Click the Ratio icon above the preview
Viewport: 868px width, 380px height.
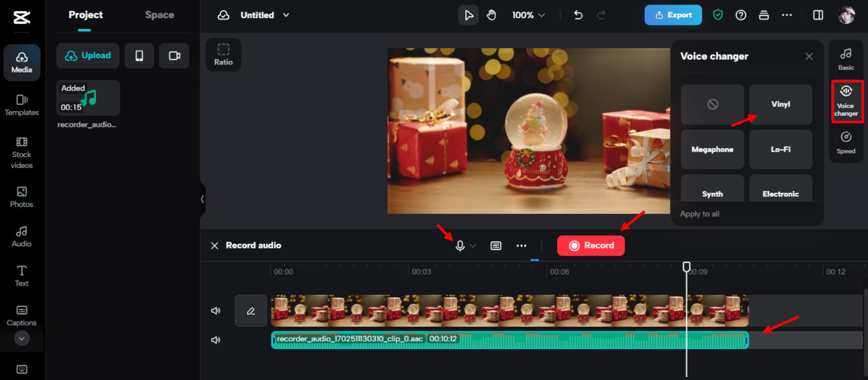coord(223,54)
